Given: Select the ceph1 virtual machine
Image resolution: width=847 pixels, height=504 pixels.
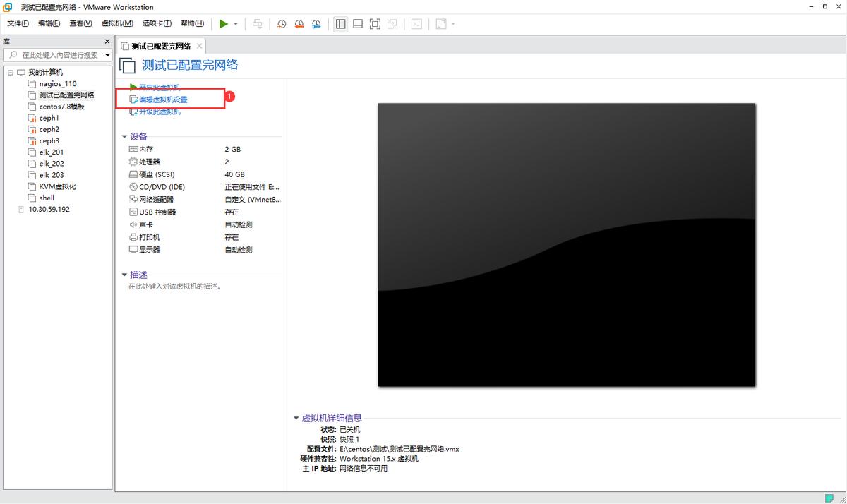Looking at the screenshot, I should coord(47,117).
